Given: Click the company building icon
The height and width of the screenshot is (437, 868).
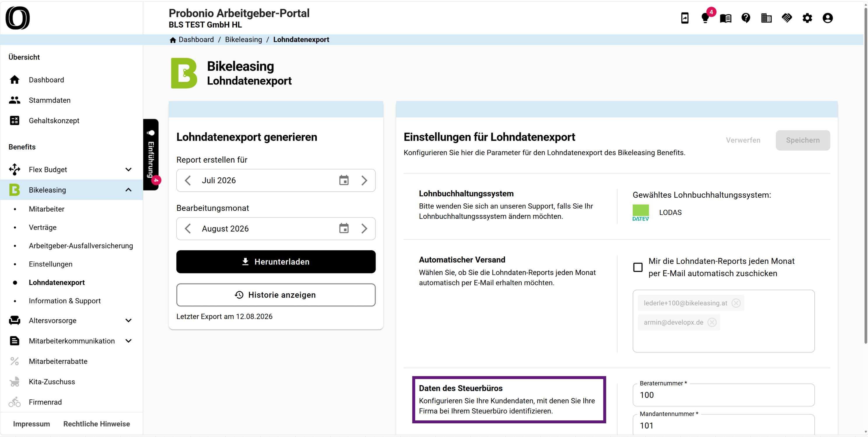Looking at the screenshot, I should click(x=766, y=18).
